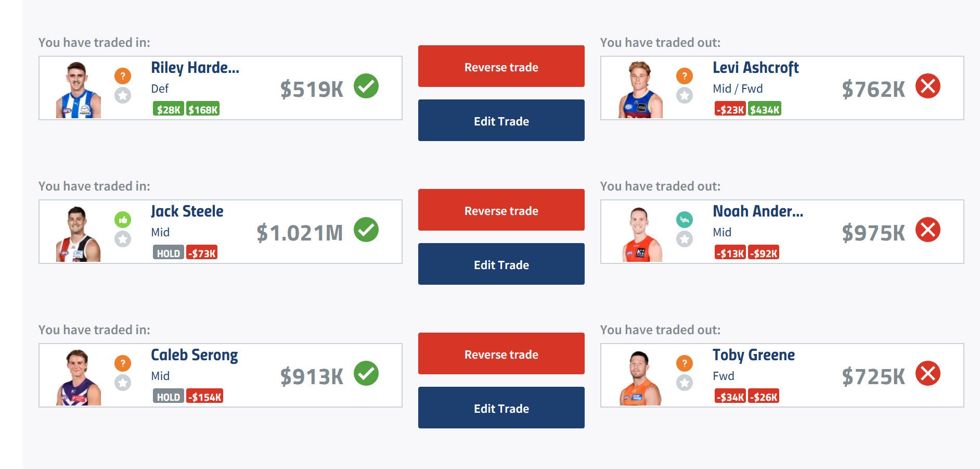Edit the Jack Steele trade

501,264
